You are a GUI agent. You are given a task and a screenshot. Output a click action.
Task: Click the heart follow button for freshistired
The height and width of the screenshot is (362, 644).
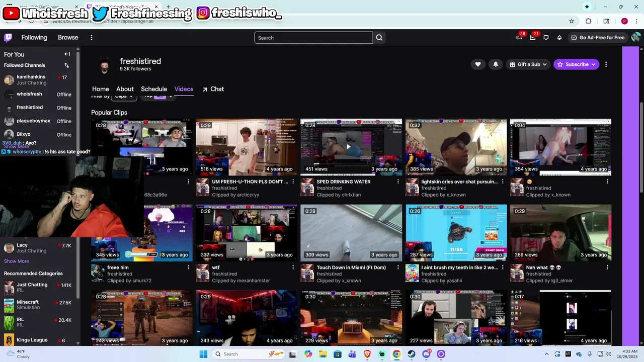click(478, 64)
